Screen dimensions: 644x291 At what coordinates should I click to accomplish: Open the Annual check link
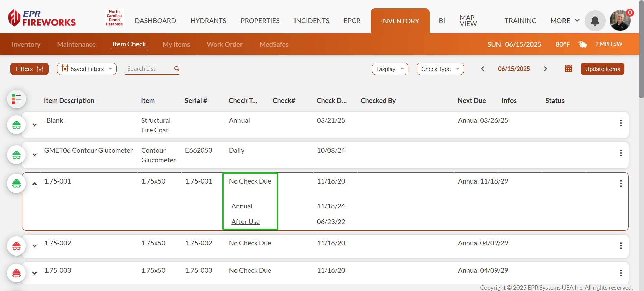click(x=242, y=206)
